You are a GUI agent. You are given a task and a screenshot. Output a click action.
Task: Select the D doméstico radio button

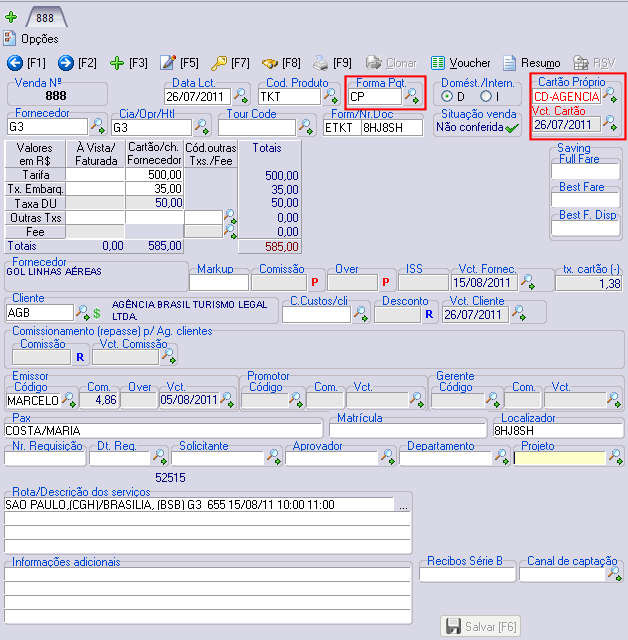[x=447, y=96]
